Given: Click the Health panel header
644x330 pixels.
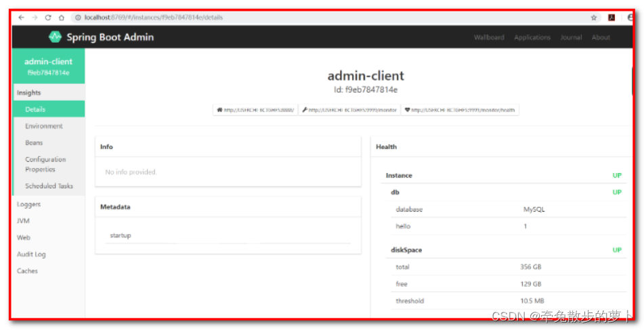Looking at the screenshot, I should (502, 147).
